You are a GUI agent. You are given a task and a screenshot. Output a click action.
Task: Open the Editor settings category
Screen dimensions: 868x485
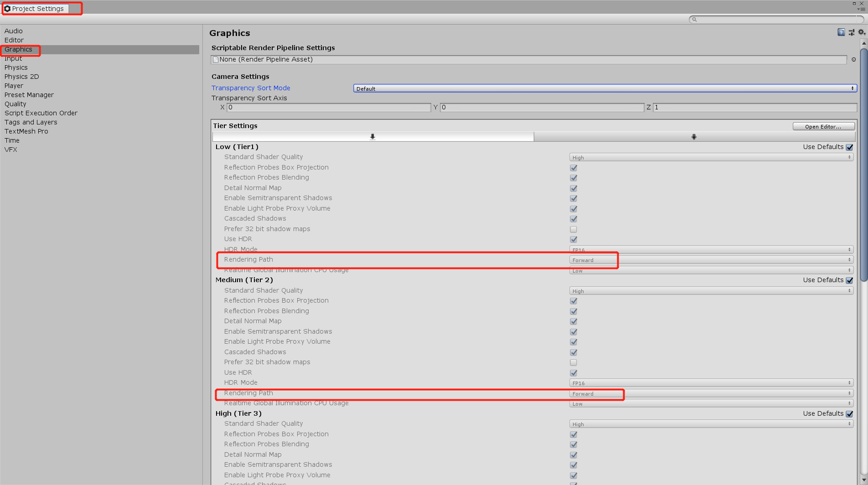tap(14, 40)
